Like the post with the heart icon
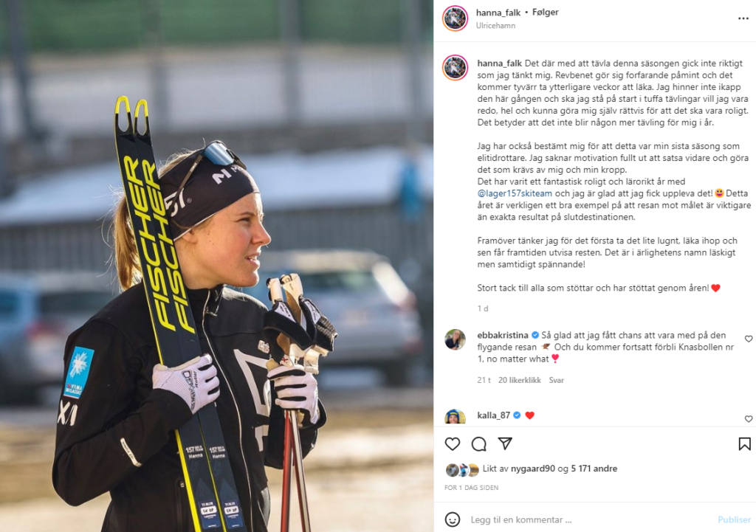Viewport: 756px width, 532px height. click(x=453, y=443)
